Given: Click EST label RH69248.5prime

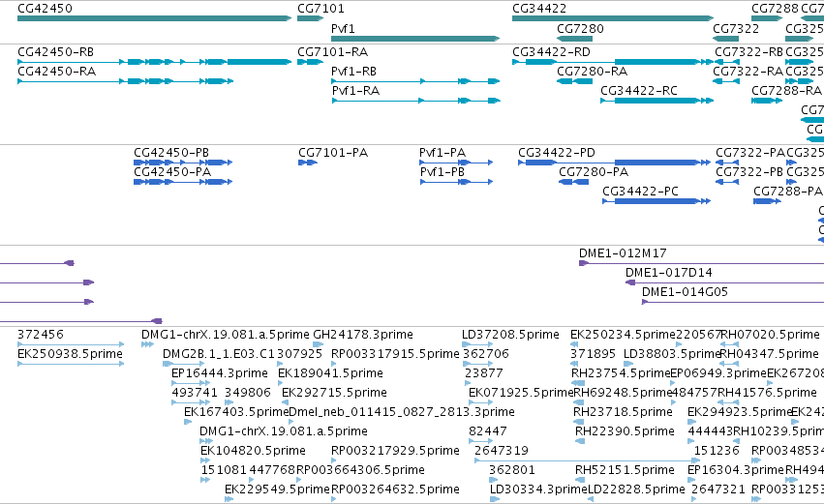Looking at the screenshot, I should [624, 393].
